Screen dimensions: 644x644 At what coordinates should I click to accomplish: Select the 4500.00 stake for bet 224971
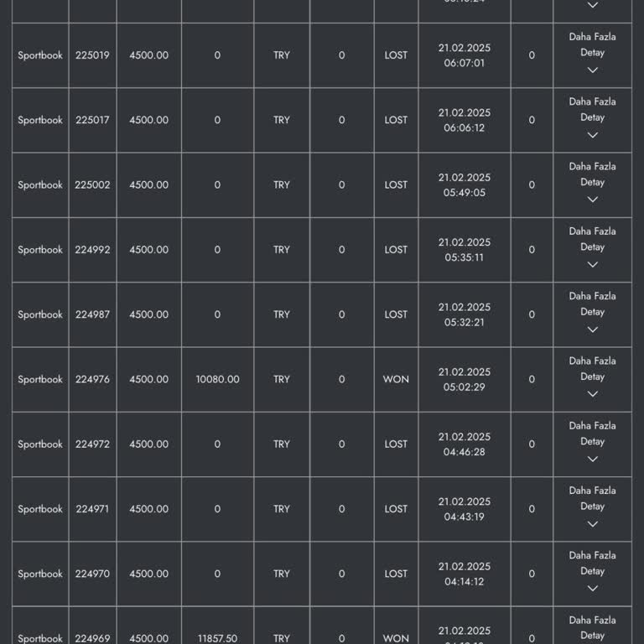148,509
